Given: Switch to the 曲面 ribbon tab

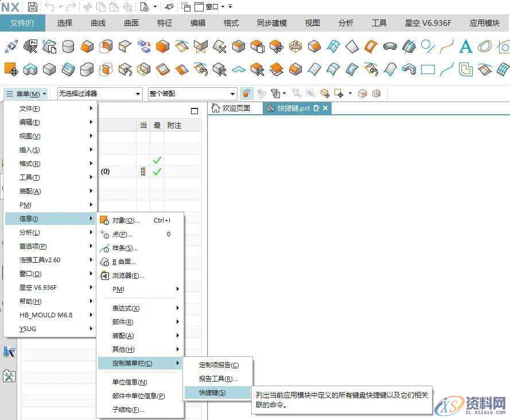Looking at the screenshot, I should click(x=131, y=23).
